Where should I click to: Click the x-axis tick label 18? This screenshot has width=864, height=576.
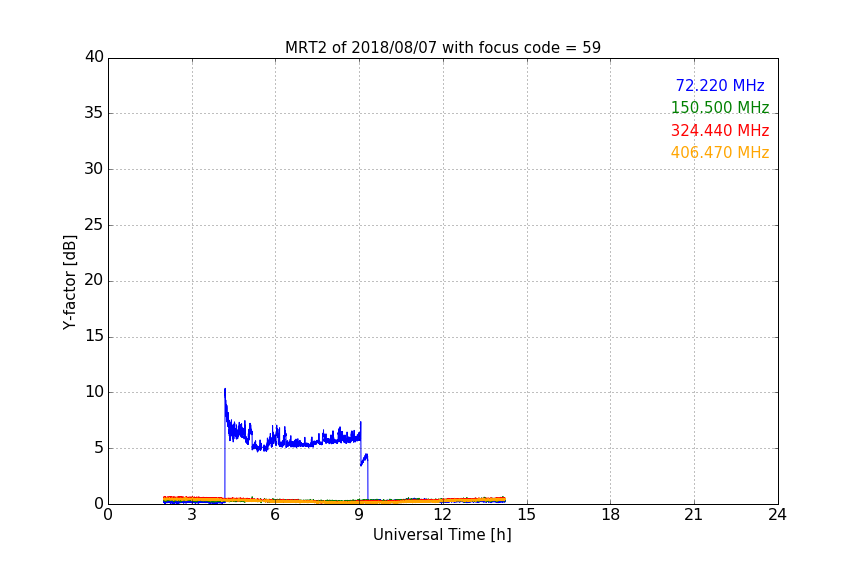[x=611, y=515]
